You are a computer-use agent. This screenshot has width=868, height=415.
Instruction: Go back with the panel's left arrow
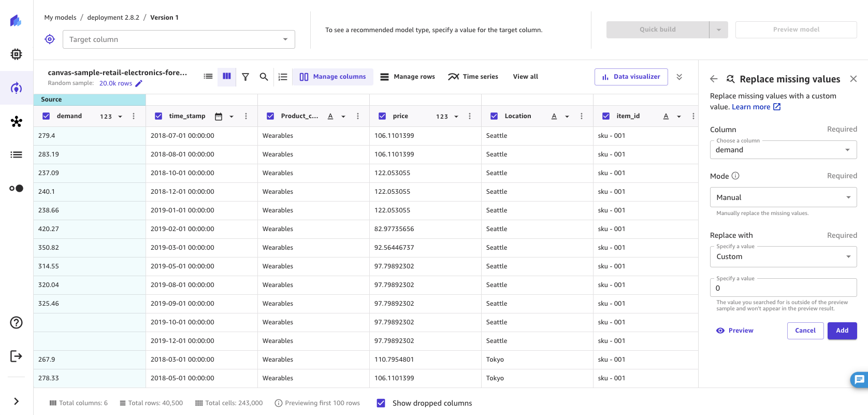pyautogui.click(x=714, y=79)
